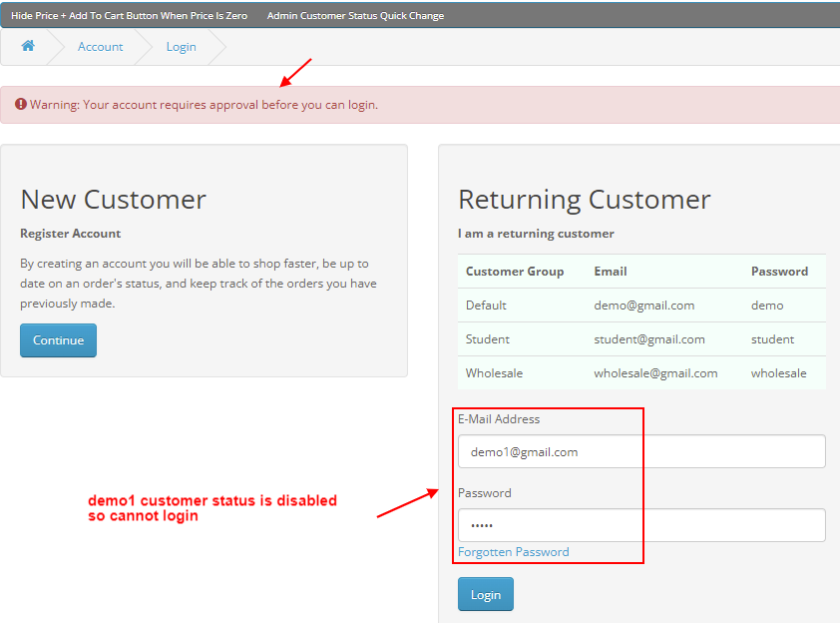Viewport: 840px width, 623px height.
Task: Focus the E-Mail Address input field
Action: [641, 451]
